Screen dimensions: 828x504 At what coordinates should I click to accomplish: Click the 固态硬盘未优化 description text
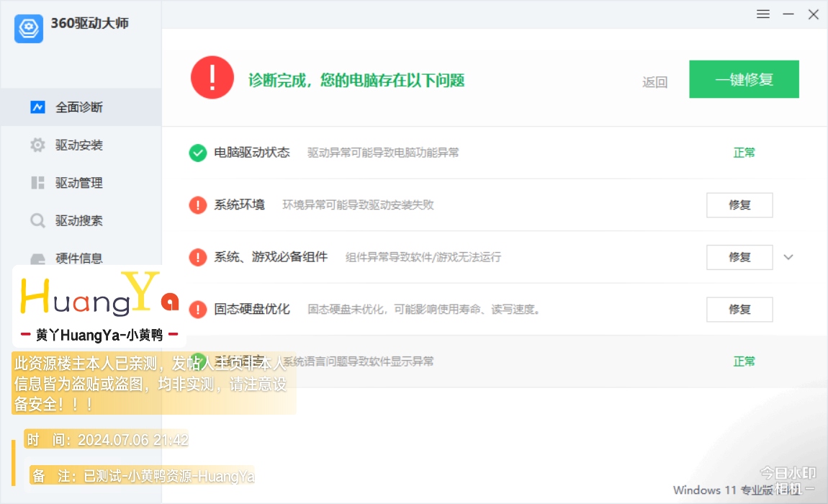[x=424, y=309]
